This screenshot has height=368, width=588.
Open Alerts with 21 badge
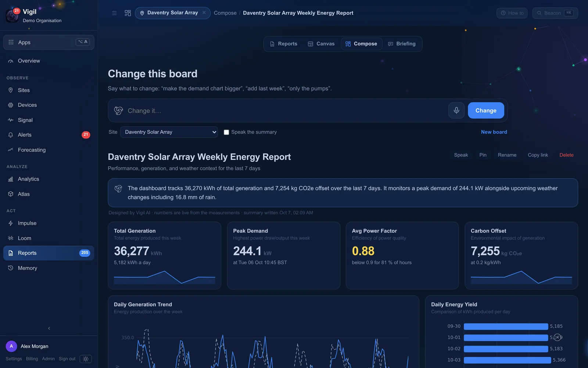(x=49, y=135)
